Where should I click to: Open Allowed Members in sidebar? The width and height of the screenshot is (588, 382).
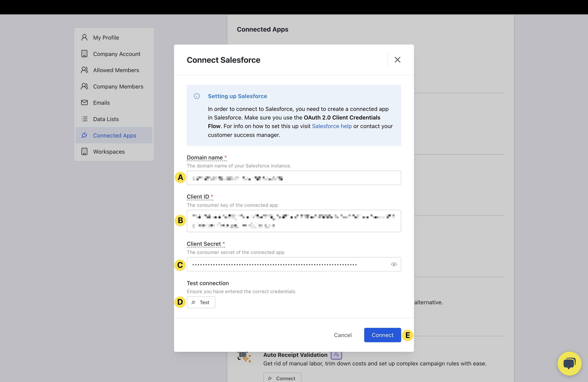click(x=116, y=70)
